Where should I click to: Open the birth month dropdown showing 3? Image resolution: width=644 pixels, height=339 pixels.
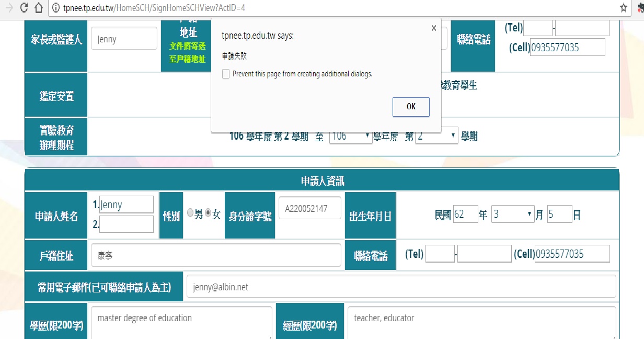tap(512, 214)
